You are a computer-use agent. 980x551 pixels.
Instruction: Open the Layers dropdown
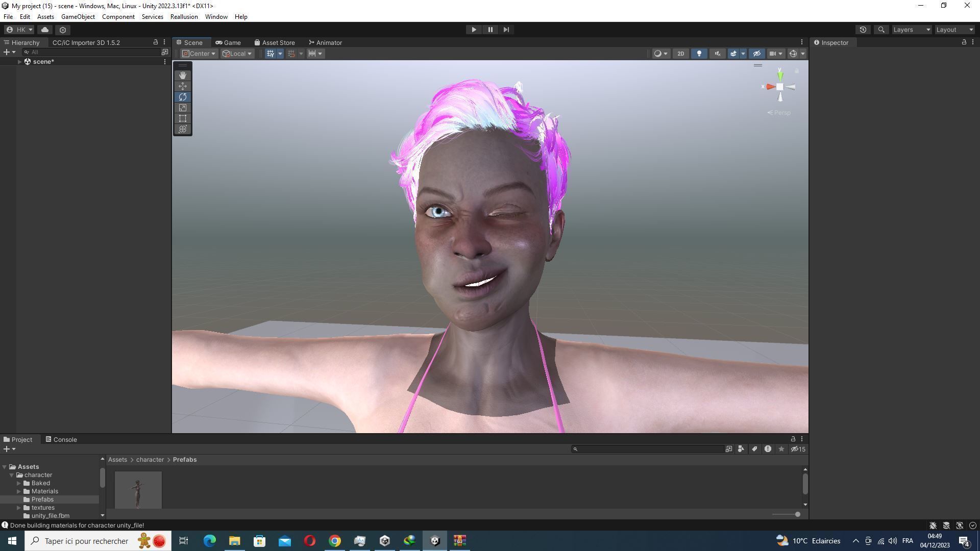[x=912, y=30]
